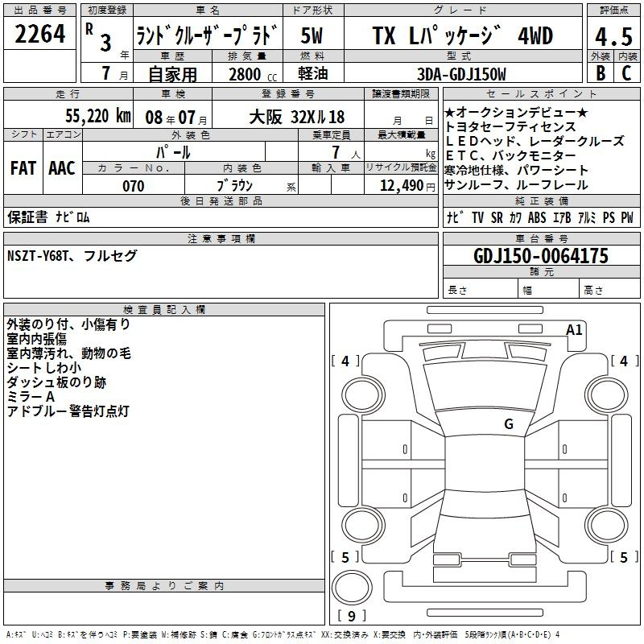Select ABS in factory equipment row
Viewport: 644px width, 644px height.
point(537,217)
